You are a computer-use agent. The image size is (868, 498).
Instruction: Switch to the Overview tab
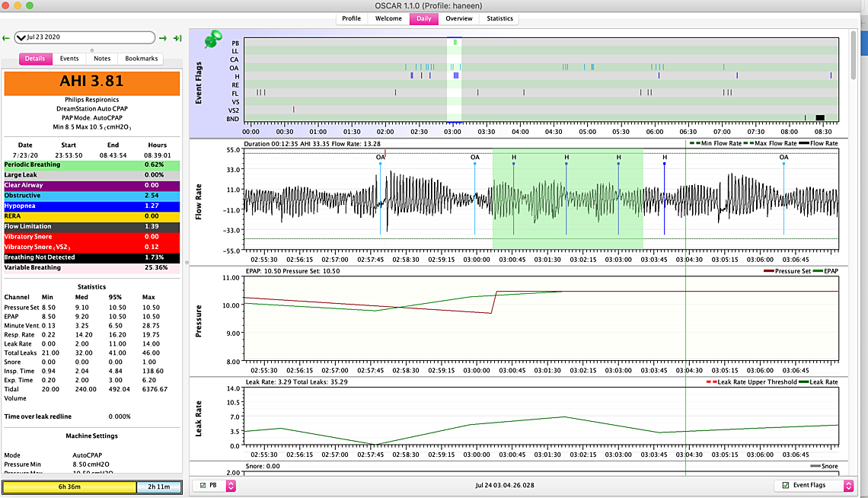click(458, 18)
